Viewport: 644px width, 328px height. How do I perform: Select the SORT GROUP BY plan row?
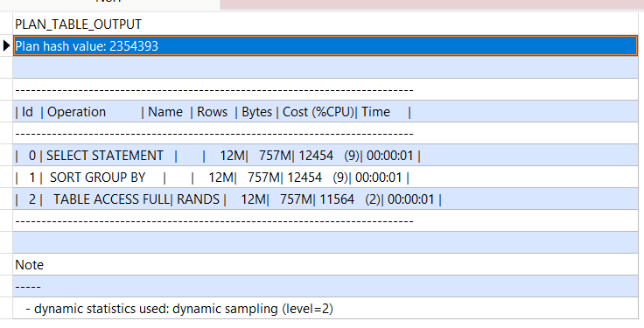(x=325, y=178)
